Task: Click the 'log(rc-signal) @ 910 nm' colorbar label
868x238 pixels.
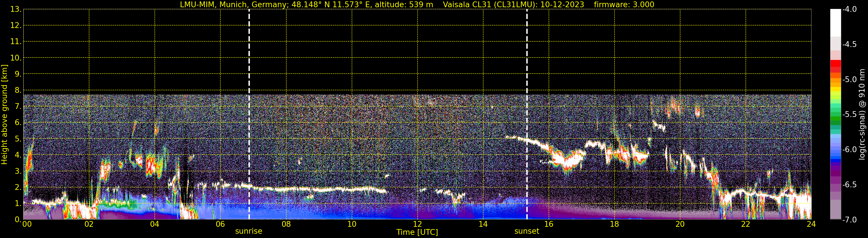Action: click(862, 114)
